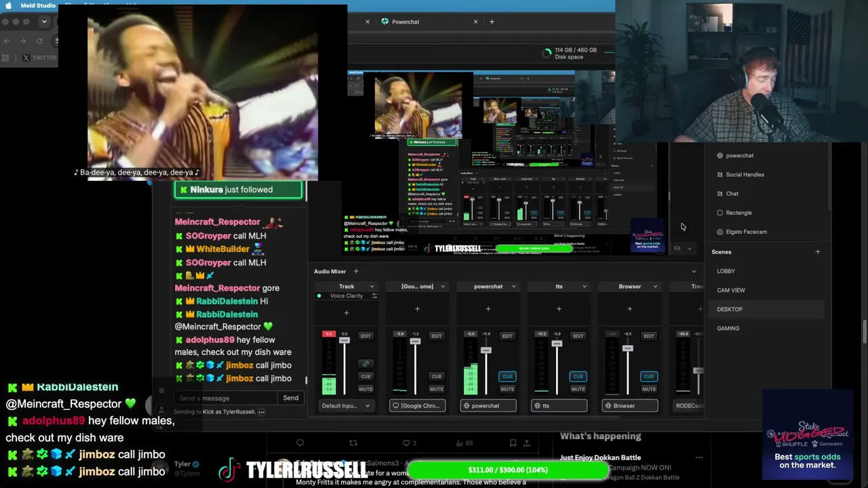868x488 pixels.
Task: Edit the Track channel
Action: (366, 336)
